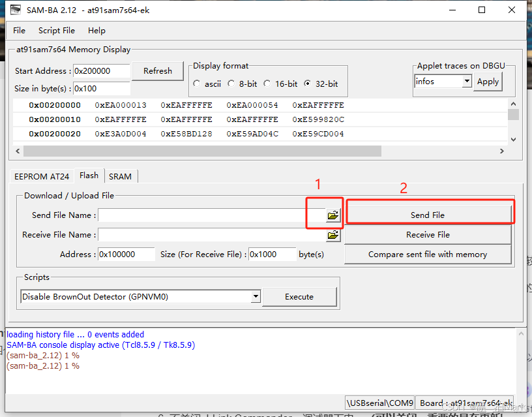Maximize the SAM-BA window
The image size is (532, 417).
tap(482, 10)
